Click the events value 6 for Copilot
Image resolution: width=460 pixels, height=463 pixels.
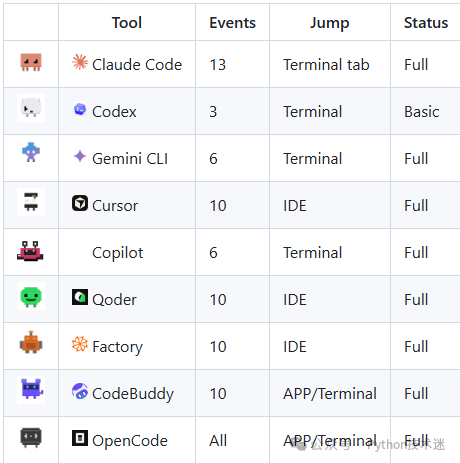tap(213, 253)
